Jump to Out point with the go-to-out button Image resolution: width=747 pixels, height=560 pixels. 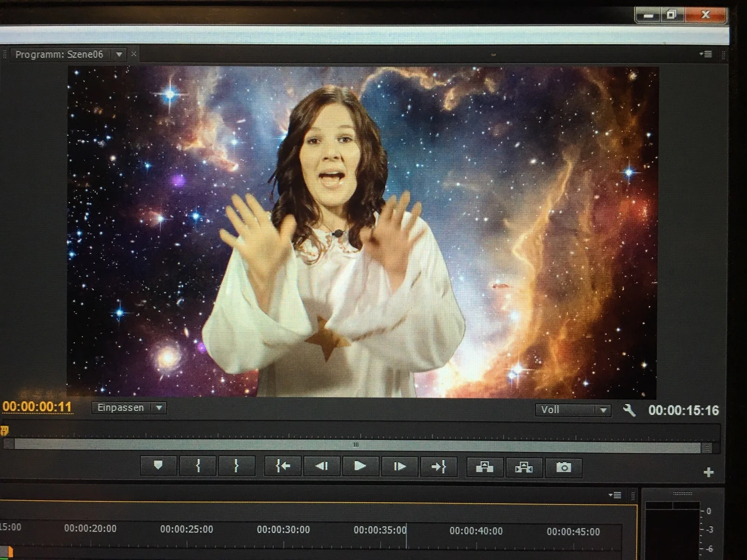(x=438, y=467)
